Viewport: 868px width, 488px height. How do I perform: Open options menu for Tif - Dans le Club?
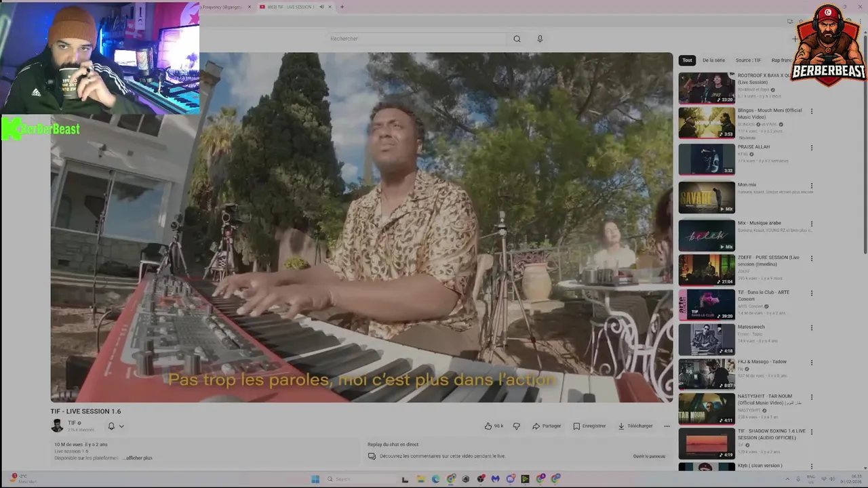811,293
